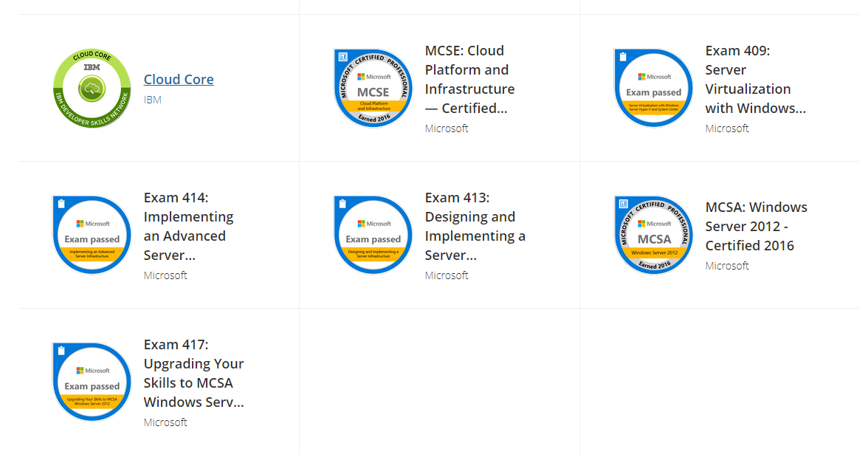
Task: Click Microsoft issuer under Exam 409
Action: point(727,128)
